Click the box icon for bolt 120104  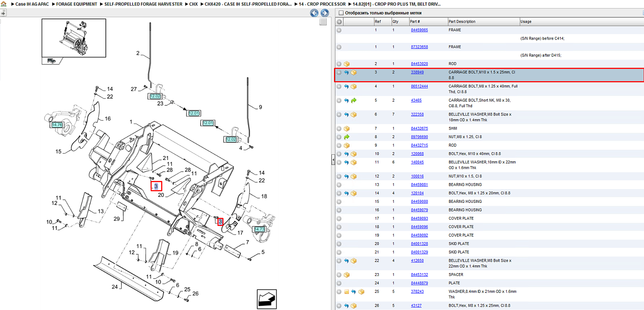[x=354, y=193]
